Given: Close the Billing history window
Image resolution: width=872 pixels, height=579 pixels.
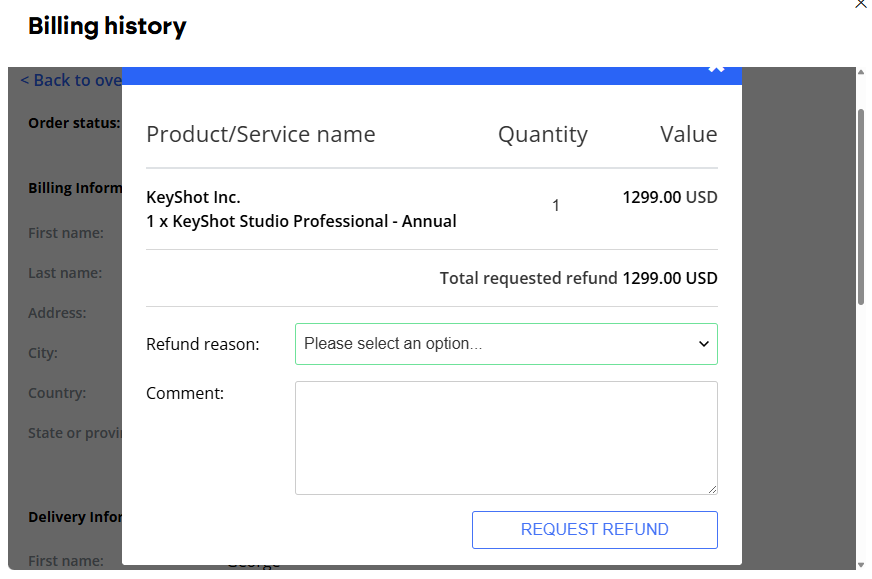Looking at the screenshot, I should coord(861,4).
